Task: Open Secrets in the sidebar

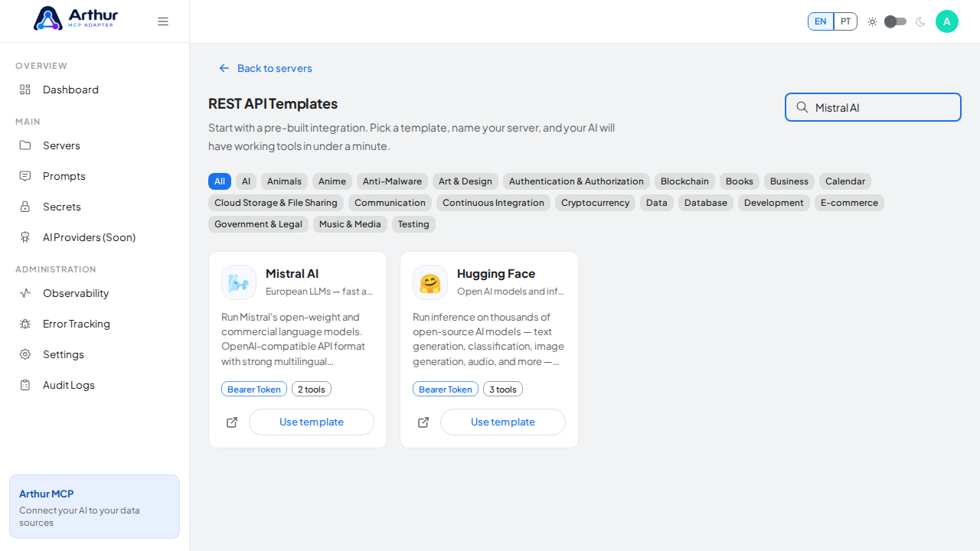Action: pyautogui.click(x=94, y=207)
